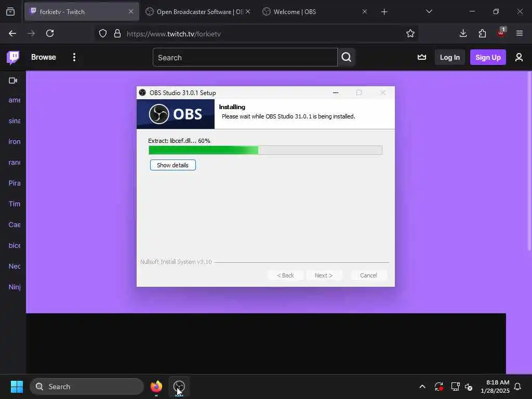Viewport: 532px width, 399px height.
Task: Click the site security padlock icon
Action: [117, 34]
